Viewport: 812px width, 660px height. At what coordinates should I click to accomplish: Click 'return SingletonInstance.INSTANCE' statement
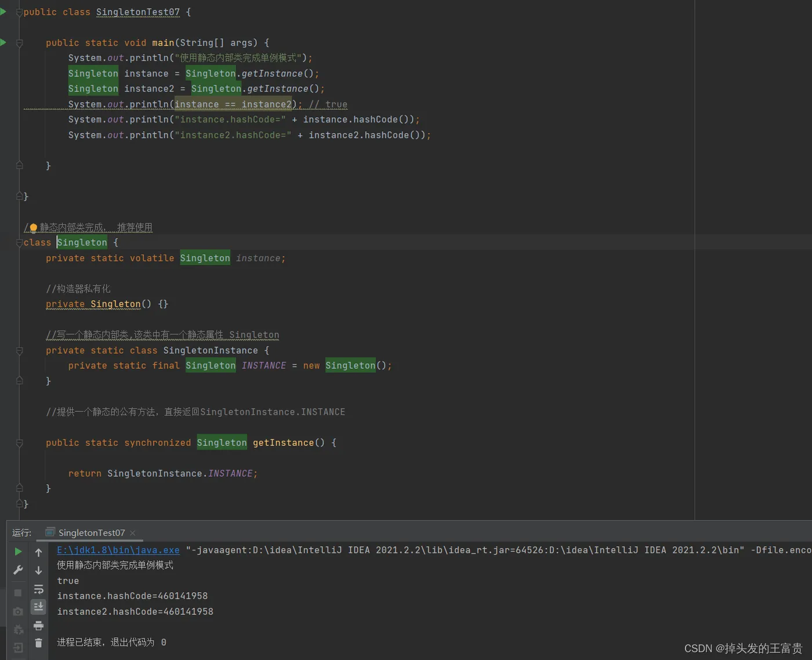coord(163,473)
